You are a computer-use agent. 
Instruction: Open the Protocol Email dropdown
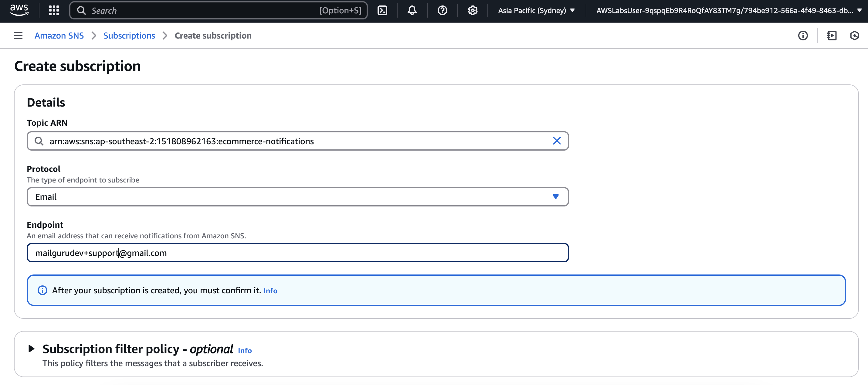point(297,197)
